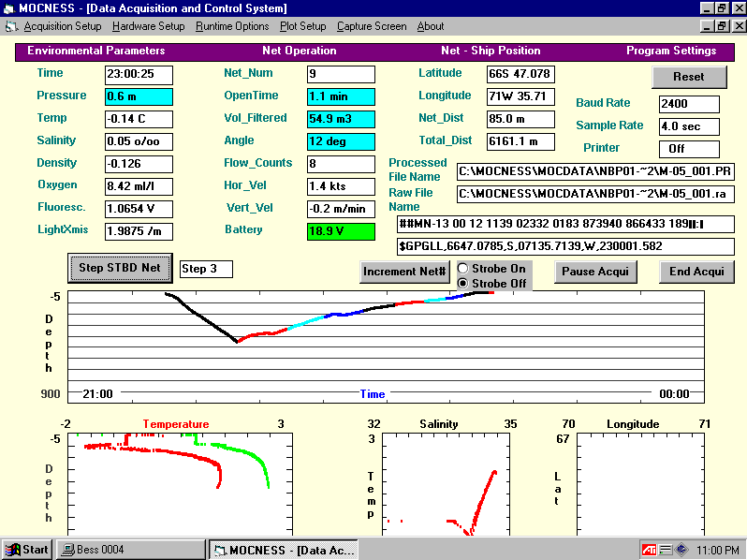Click the Temperature depth profile plot

180,484
